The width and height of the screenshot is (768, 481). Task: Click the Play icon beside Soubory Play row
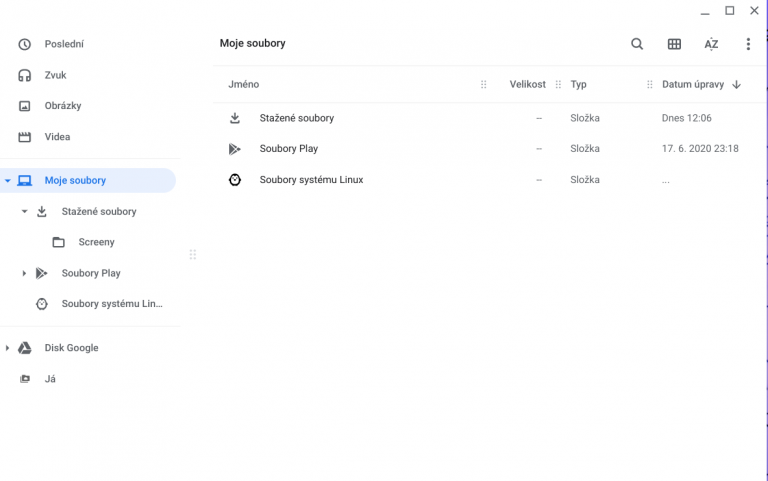click(x=235, y=149)
